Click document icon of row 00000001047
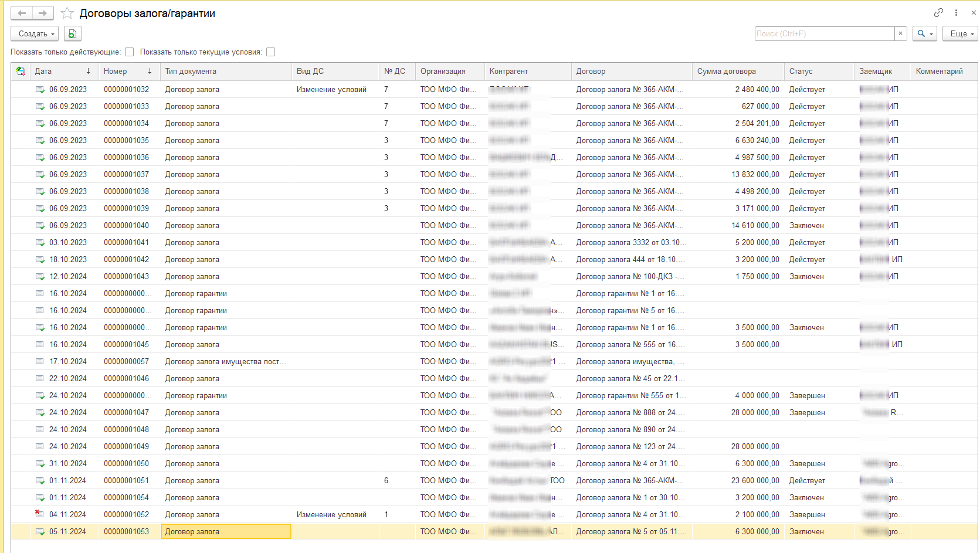Image resolution: width=980 pixels, height=553 pixels. [x=40, y=412]
